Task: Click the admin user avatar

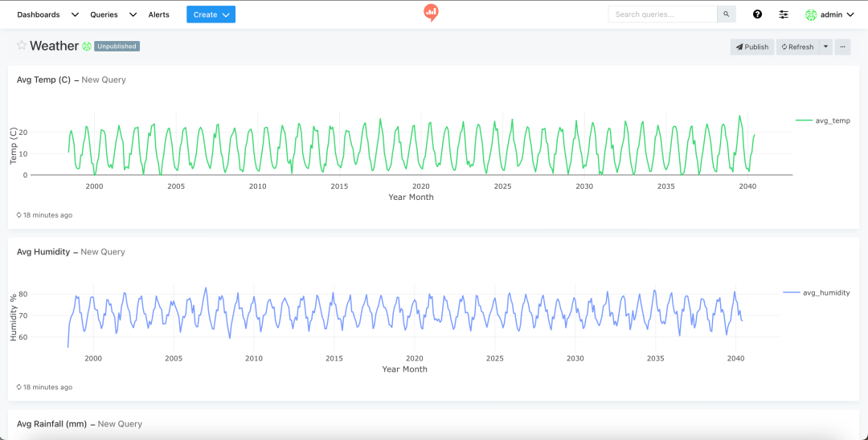Action: point(811,15)
